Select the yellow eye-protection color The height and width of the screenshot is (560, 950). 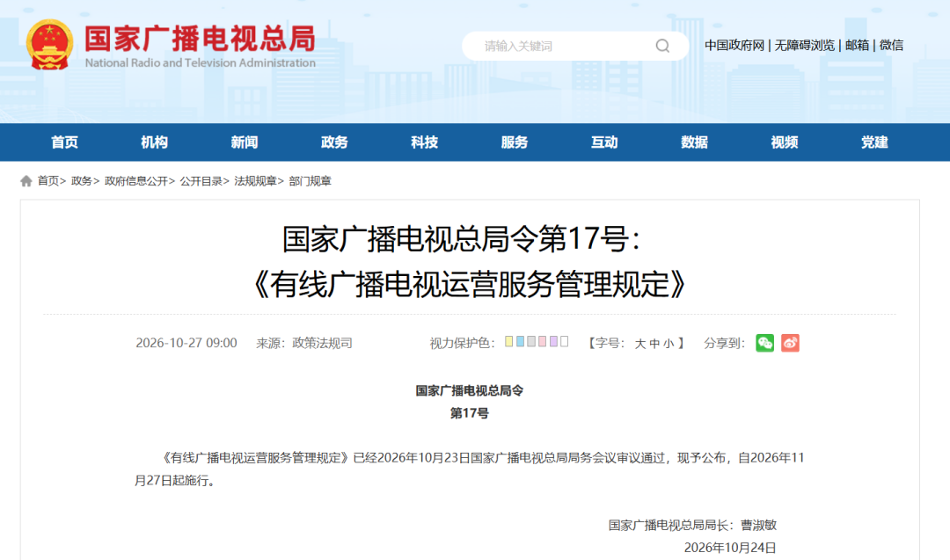pos(509,341)
